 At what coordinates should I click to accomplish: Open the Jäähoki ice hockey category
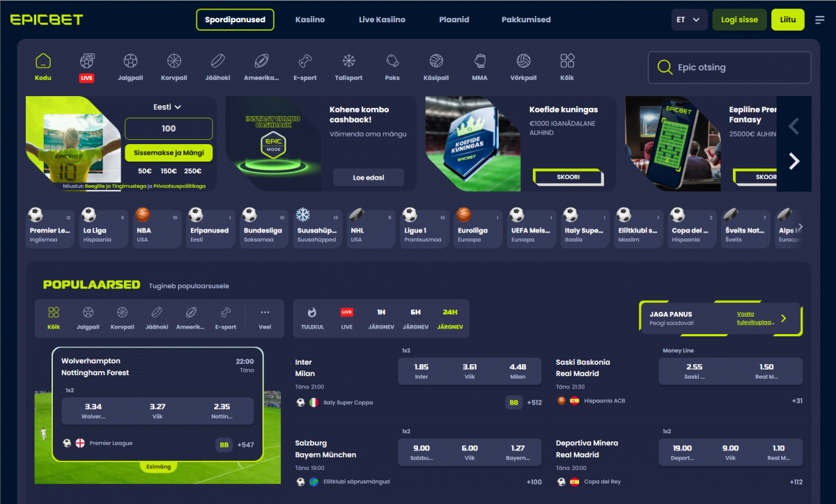pos(217,67)
